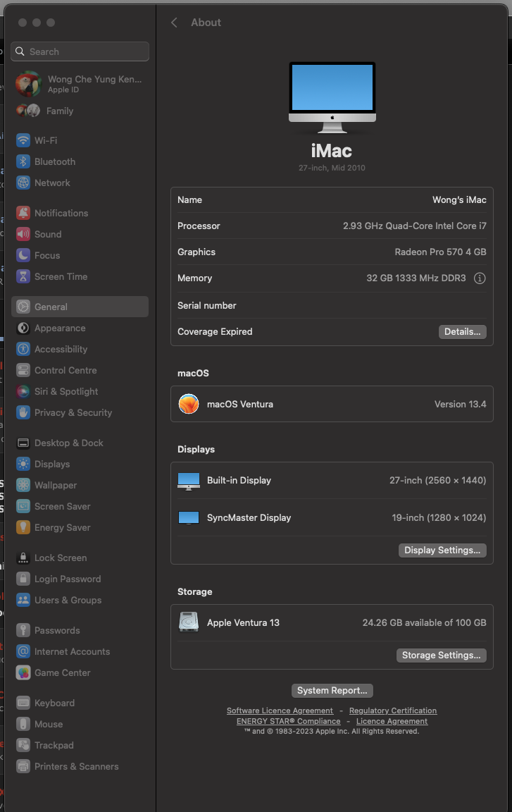Click the Apple Ventura 13 disk icon
The height and width of the screenshot is (812, 512).
point(189,622)
